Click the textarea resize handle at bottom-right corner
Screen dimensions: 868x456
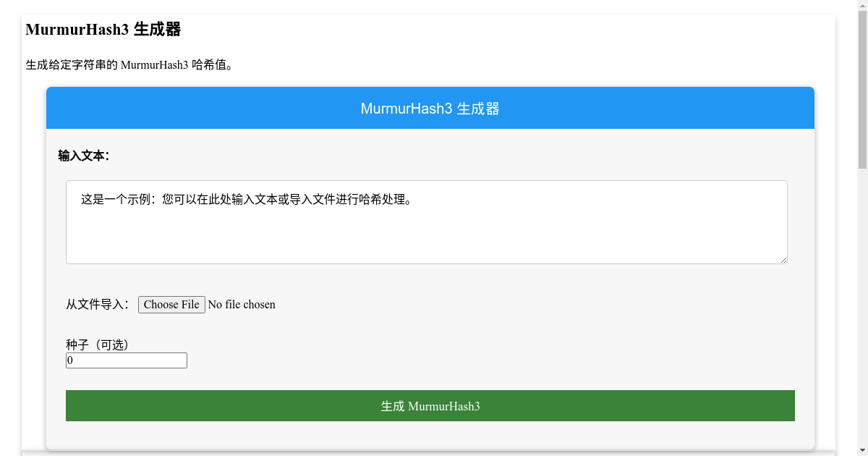point(783,260)
